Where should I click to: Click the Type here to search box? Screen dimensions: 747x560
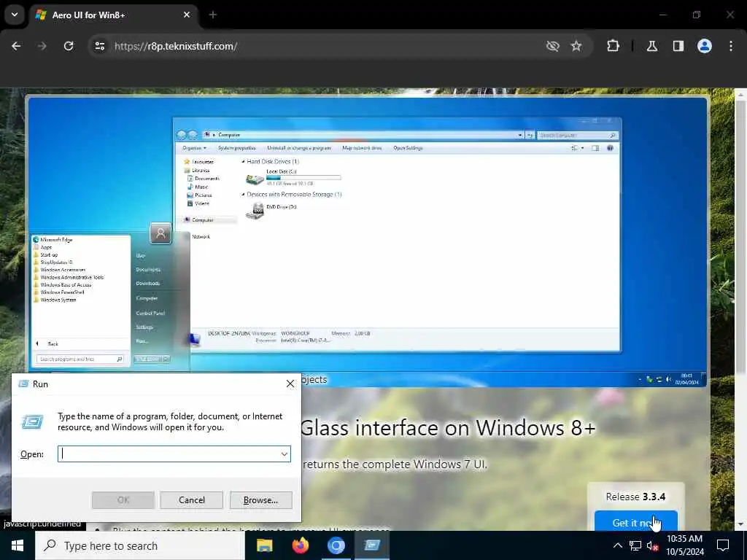point(139,545)
